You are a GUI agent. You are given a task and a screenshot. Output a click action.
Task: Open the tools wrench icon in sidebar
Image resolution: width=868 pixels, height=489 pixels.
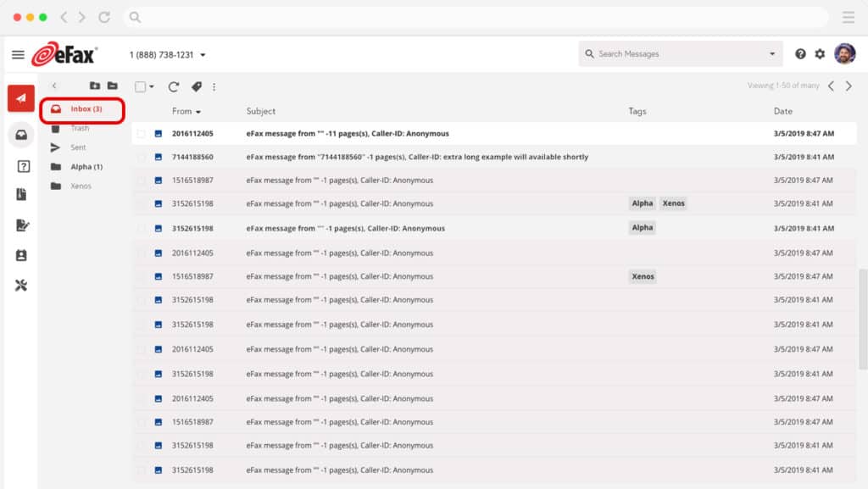(x=21, y=285)
